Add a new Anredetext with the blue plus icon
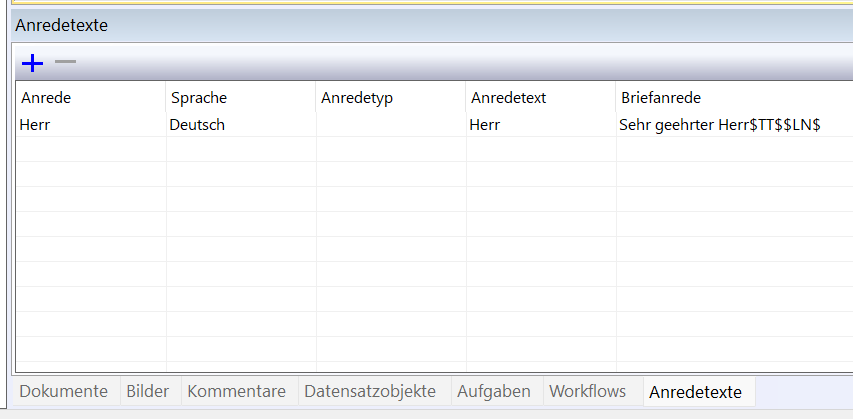 point(33,63)
